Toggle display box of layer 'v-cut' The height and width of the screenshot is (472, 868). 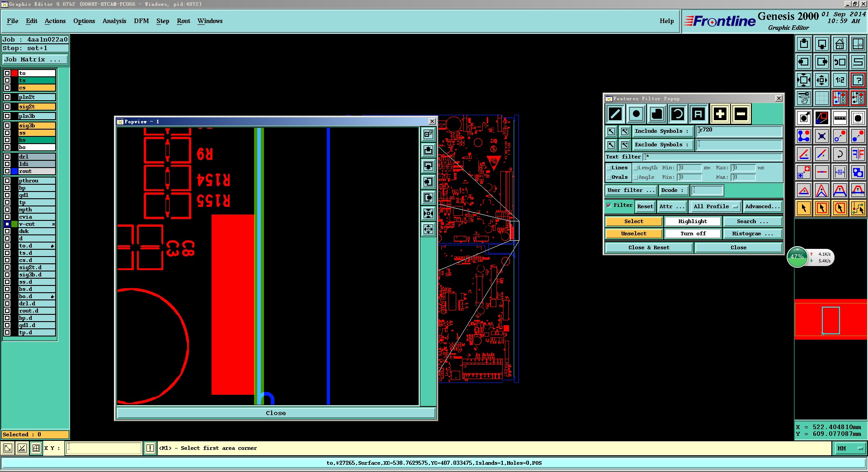(x=7, y=224)
